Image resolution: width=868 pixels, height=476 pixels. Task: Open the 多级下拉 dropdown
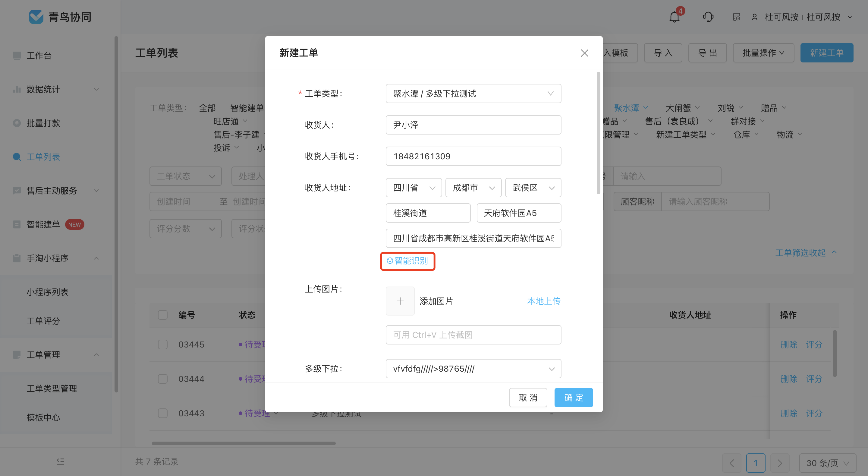(473, 369)
